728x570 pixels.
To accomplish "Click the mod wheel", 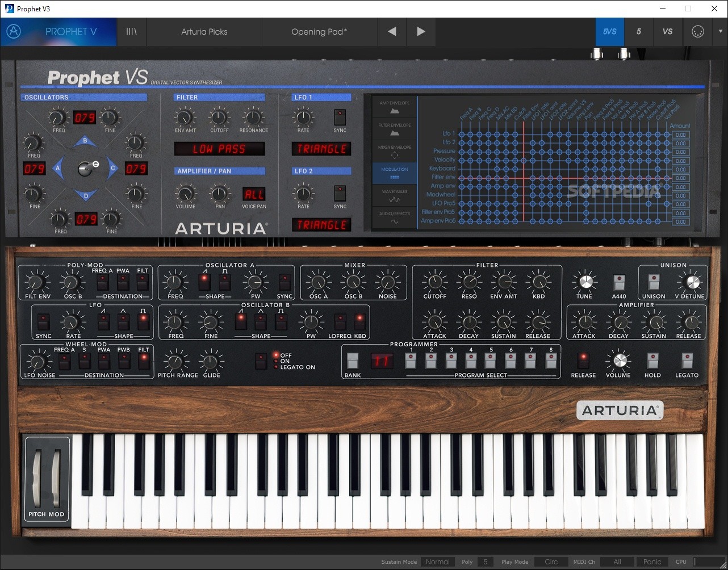I will pyautogui.click(x=56, y=479).
